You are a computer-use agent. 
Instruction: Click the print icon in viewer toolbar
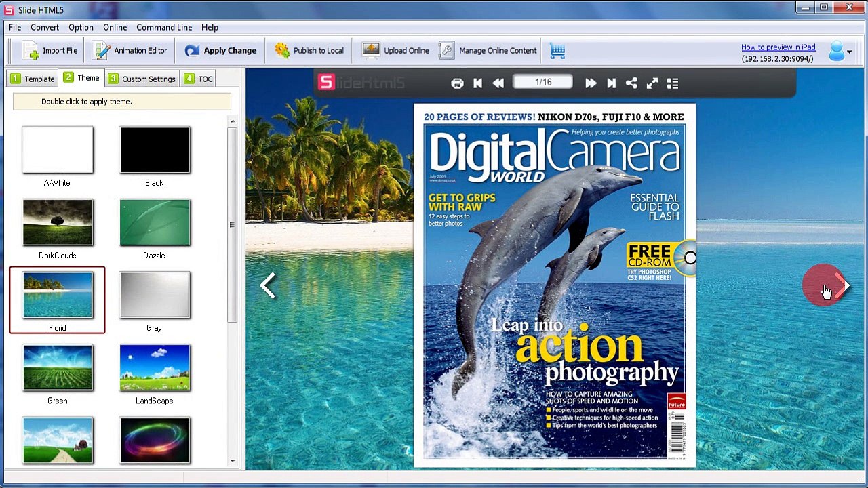click(457, 83)
